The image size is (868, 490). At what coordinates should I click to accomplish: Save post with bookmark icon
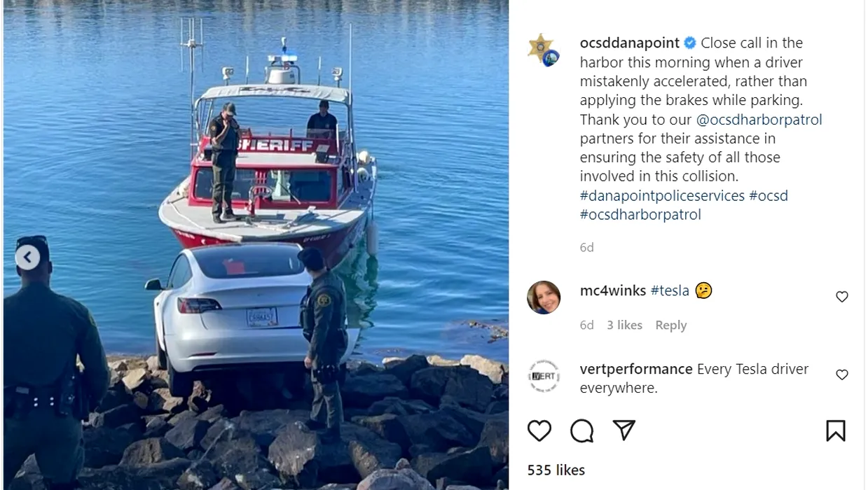[x=835, y=430]
